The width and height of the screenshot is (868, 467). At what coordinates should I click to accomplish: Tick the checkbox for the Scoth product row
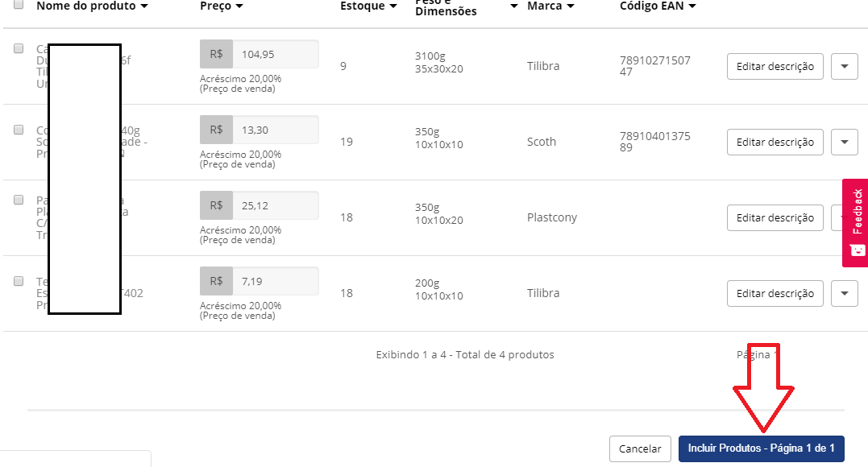[x=19, y=129]
